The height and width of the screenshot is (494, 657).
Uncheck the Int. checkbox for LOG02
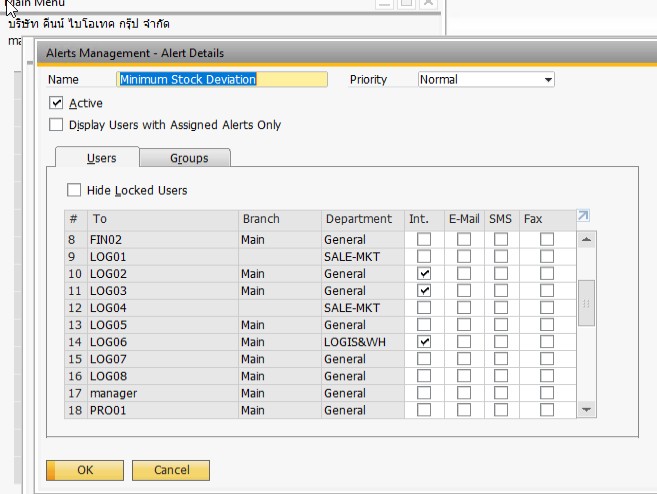424,274
